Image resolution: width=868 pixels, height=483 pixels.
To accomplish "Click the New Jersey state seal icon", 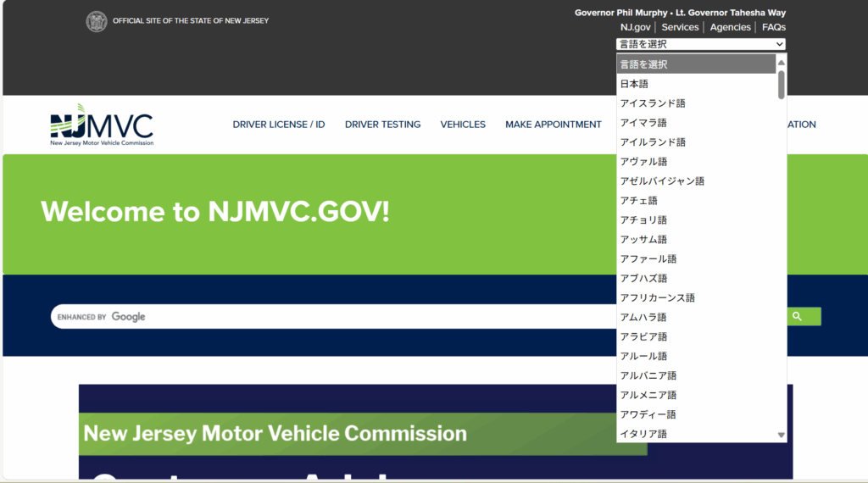I will point(97,21).
